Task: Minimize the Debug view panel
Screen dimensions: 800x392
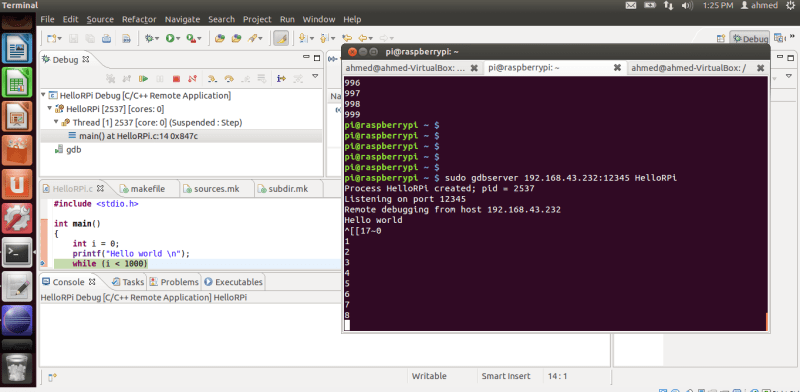Action: coord(306,57)
